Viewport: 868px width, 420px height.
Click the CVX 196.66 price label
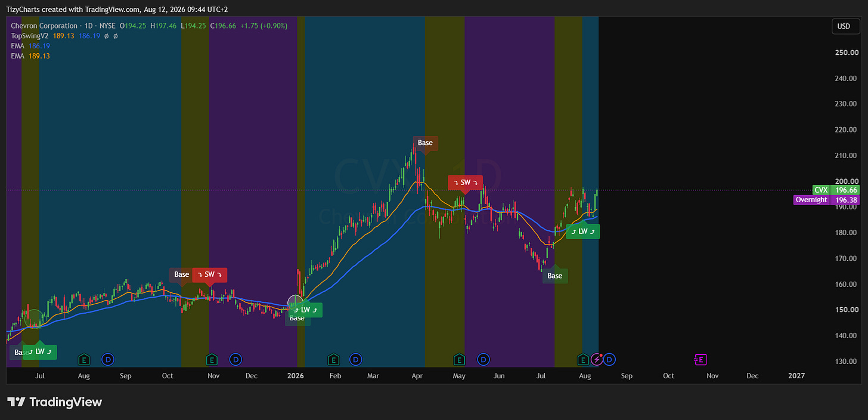tap(836, 190)
